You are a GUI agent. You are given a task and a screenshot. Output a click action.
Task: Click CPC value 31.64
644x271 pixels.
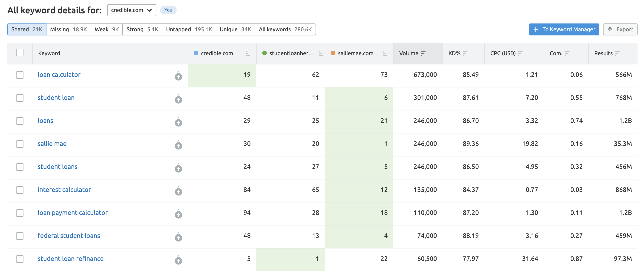pos(530,259)
